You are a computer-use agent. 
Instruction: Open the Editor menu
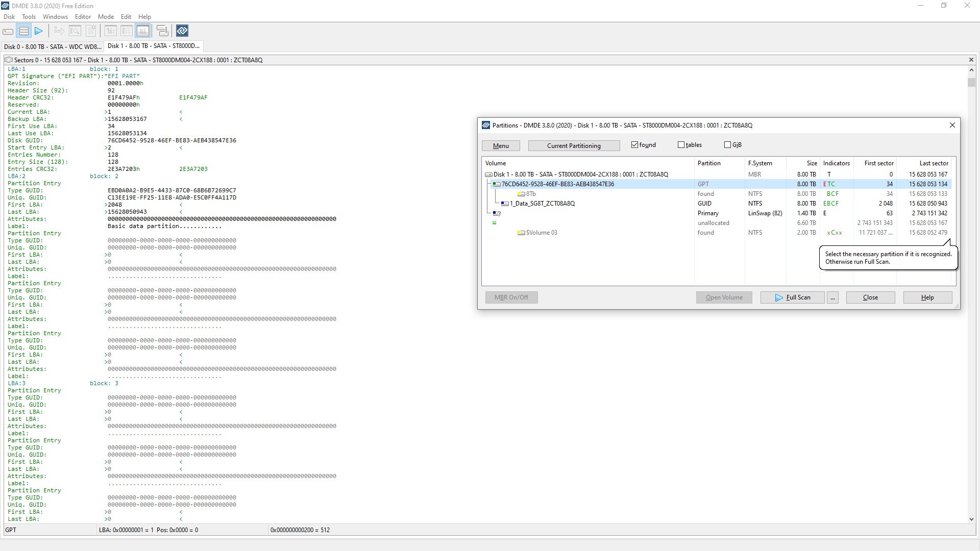83,17
